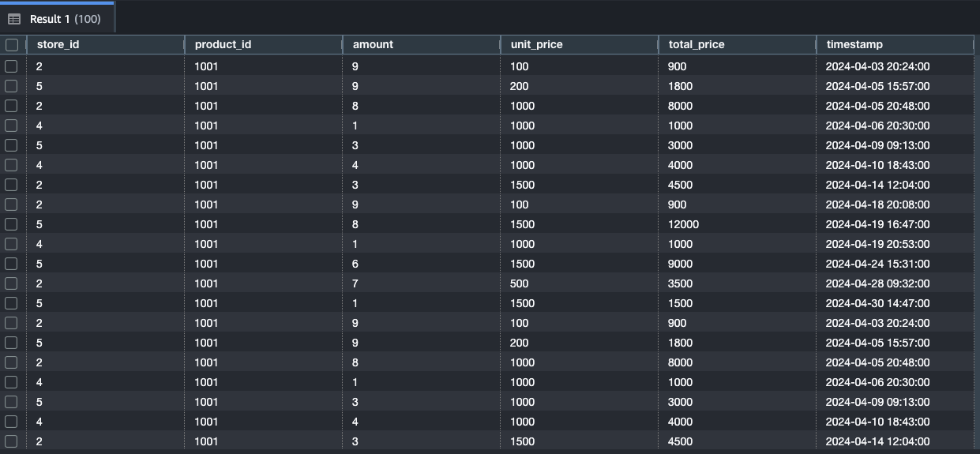Sort by the store_id column header
Image resolution: width=980 pixels, height=454 pixels.
point(58,45)
